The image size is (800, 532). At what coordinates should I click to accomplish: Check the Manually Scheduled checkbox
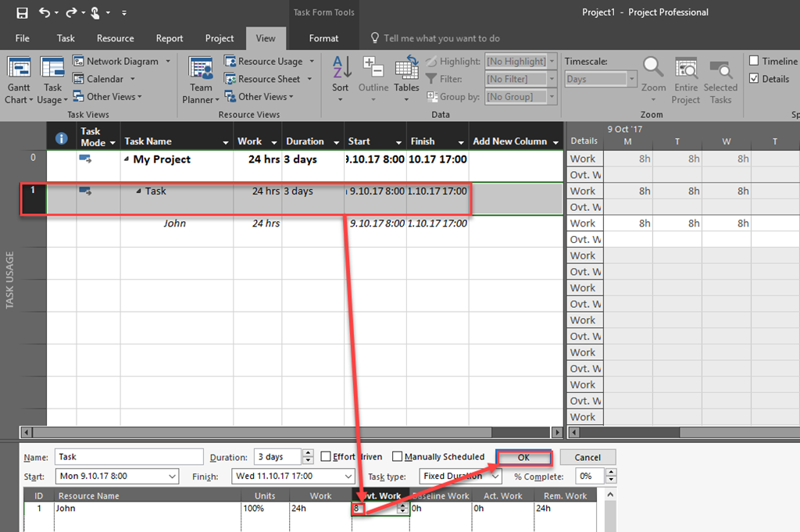(398, 457)
